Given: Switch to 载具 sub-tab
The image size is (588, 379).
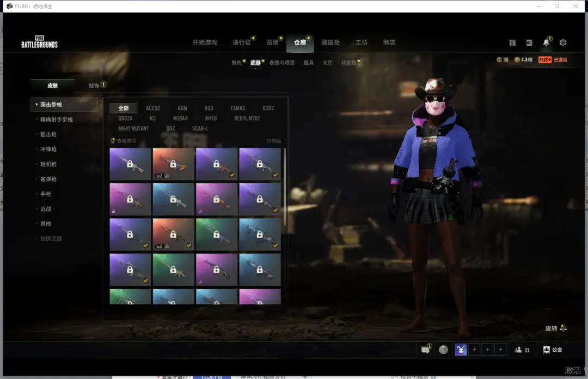Looking at the screenshot, I should click(x=308, y=63).
